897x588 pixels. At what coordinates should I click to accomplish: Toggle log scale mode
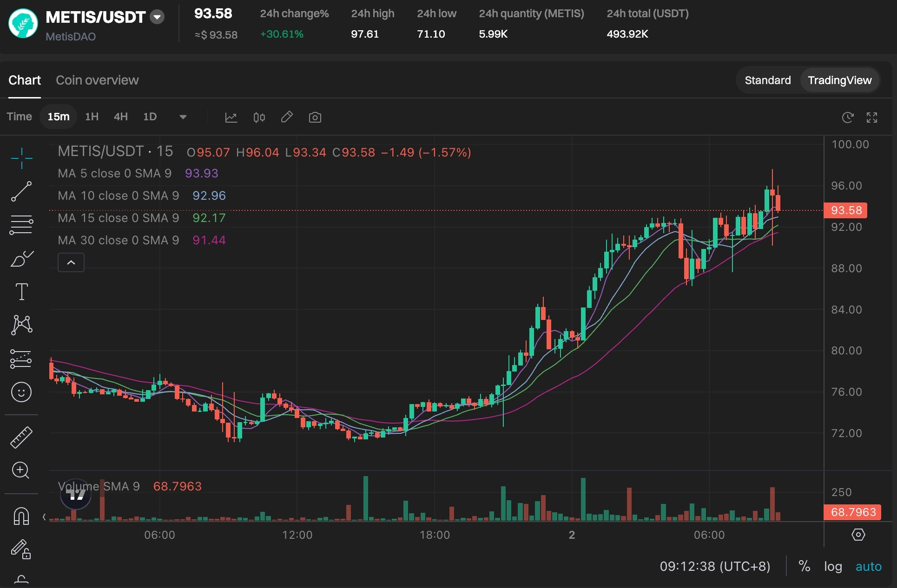[833, 567]
